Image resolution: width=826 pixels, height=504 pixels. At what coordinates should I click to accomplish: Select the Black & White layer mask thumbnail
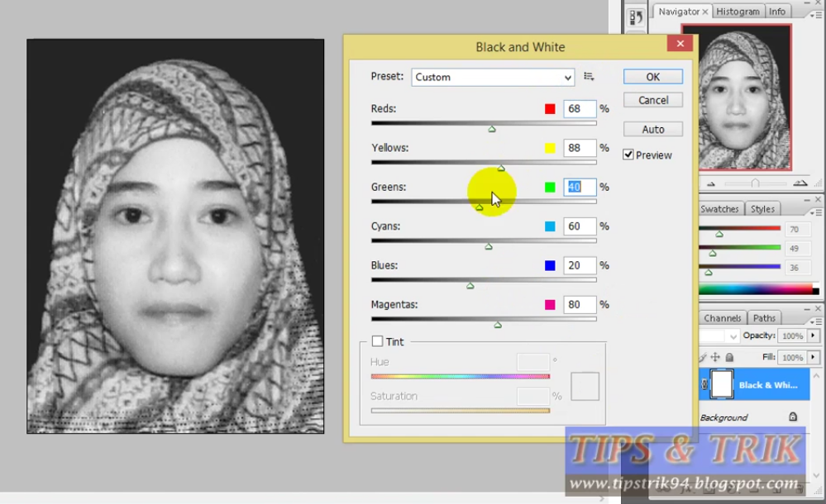click(722, 384)
